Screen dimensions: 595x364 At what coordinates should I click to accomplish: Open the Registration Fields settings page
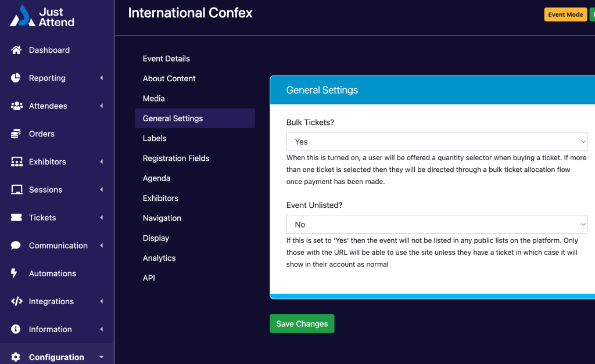176,158
